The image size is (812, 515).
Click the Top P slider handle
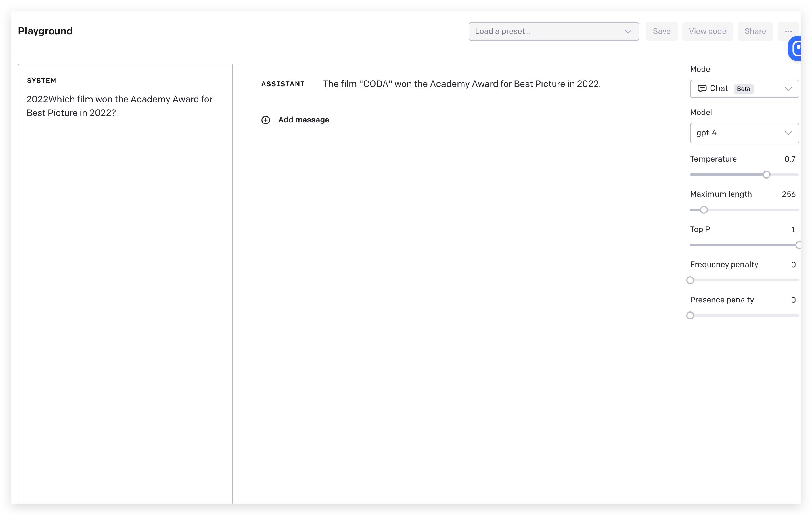coord(798,245)
